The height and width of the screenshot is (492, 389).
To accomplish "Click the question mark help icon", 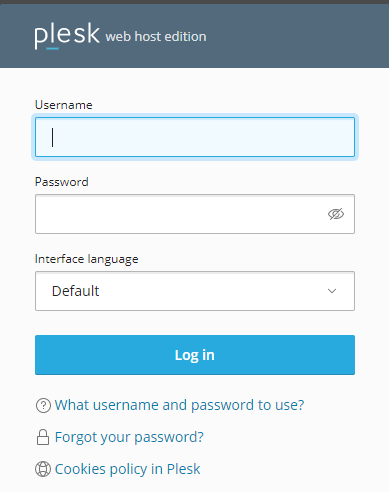I will 43,406.
